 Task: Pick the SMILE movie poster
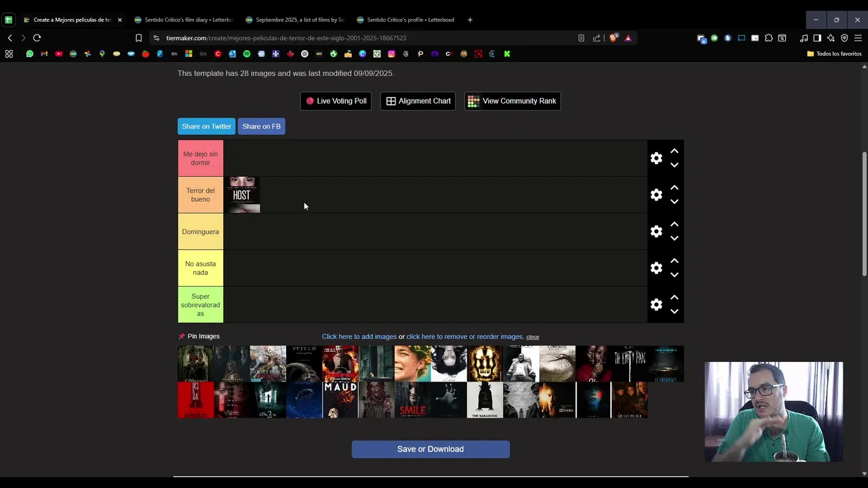412,400
